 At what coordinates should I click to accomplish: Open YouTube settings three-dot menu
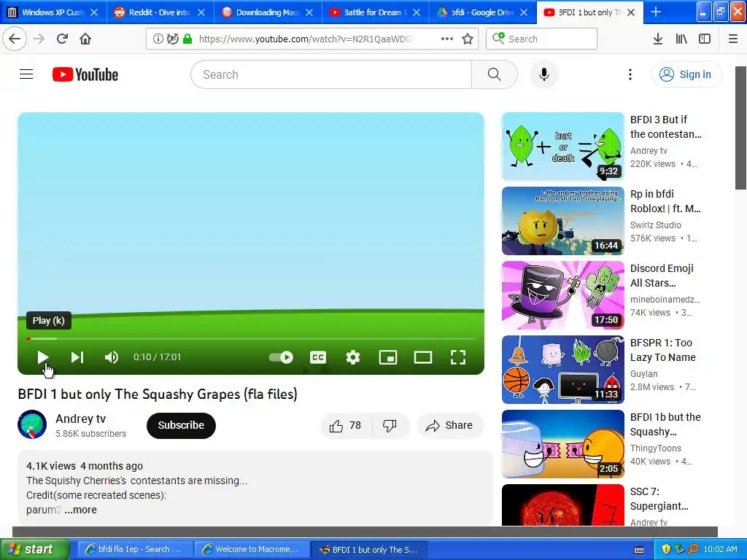point(630,74)
